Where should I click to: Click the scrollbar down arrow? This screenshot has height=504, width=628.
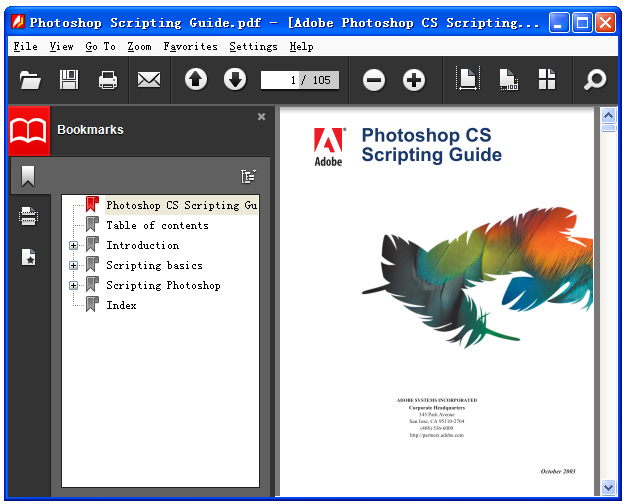608,487
